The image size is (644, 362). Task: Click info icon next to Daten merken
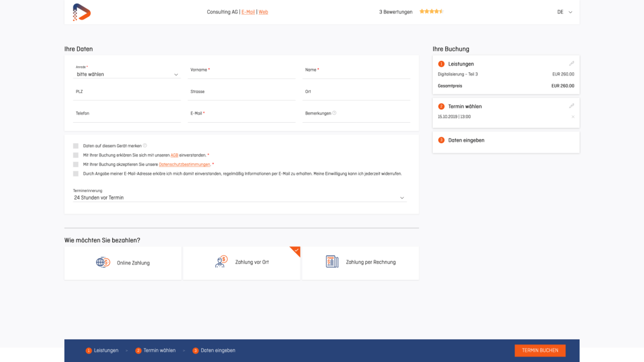[145, 146]
